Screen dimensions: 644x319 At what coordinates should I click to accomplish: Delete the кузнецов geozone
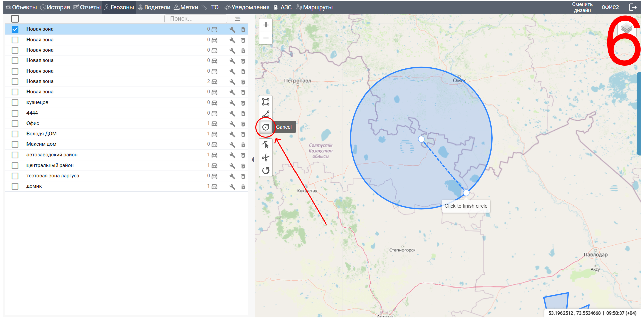[243, 103]
